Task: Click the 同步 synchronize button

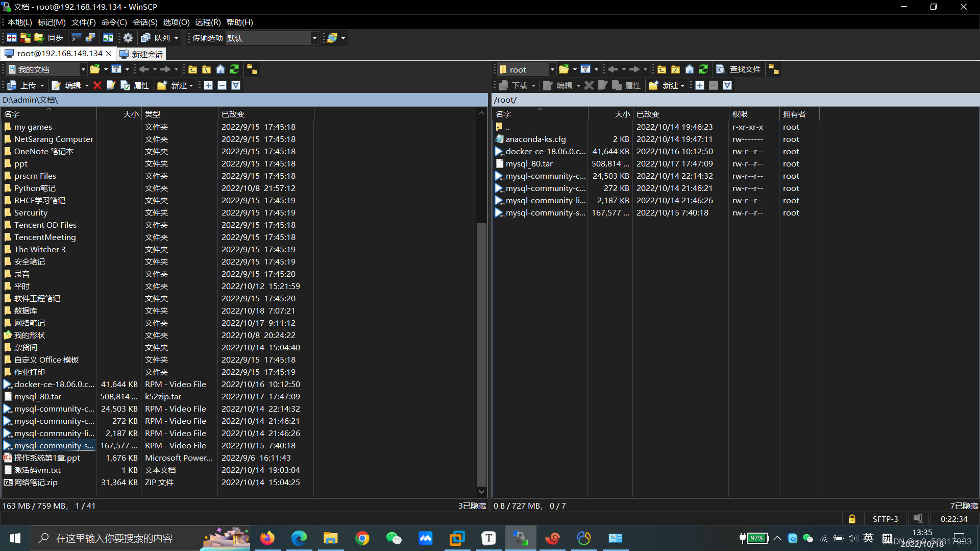Action: point(49,38)
